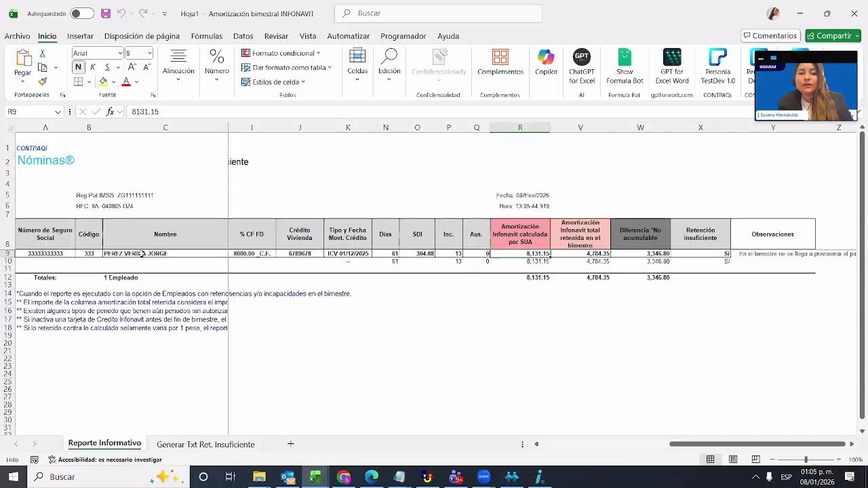Select column R header

coord(520,127)
